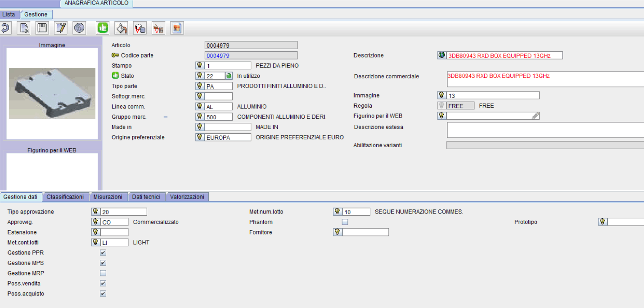This screenshot has width=644, height=308.
Task: Click the Fornitore input field
Action: point(365,232)
